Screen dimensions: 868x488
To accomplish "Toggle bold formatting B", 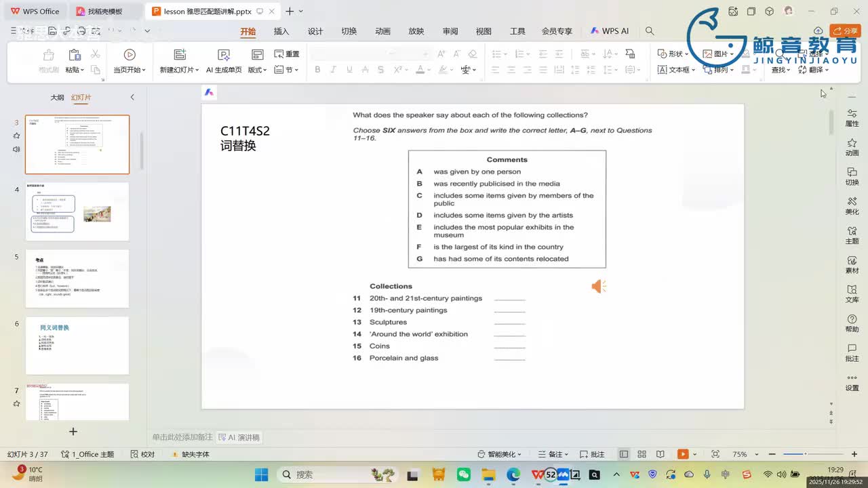I will pos(317,70).
